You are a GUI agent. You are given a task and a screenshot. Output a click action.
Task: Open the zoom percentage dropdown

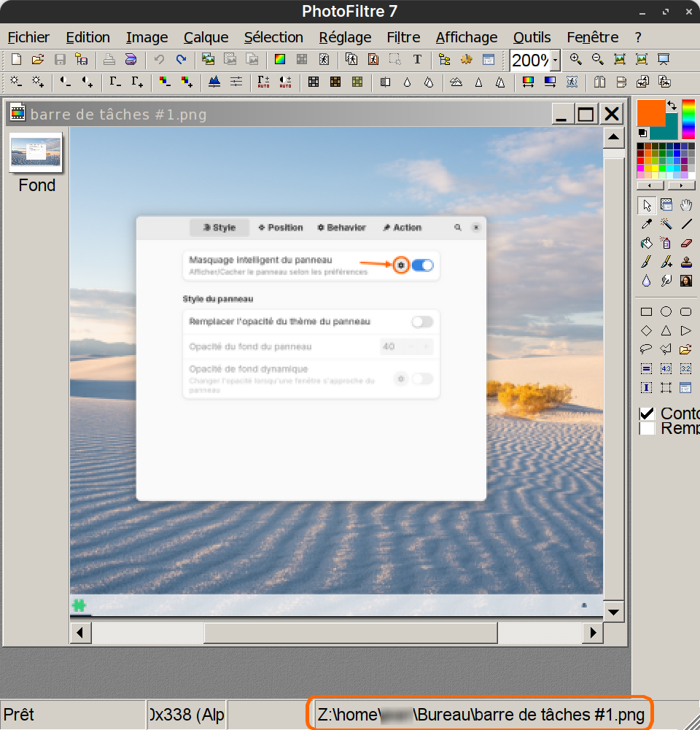[x=555, y=60]
